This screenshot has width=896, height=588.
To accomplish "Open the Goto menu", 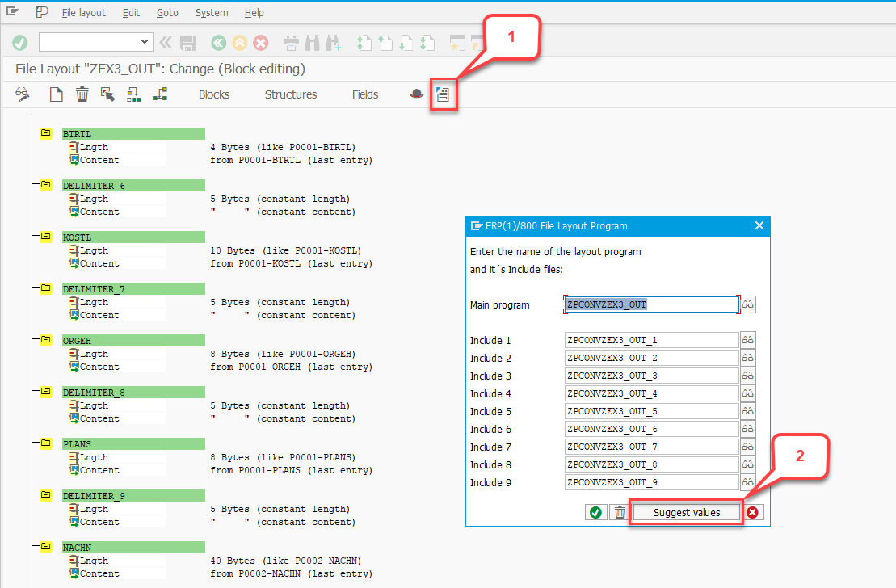I will pyautogui.click(x=167, y=13).
